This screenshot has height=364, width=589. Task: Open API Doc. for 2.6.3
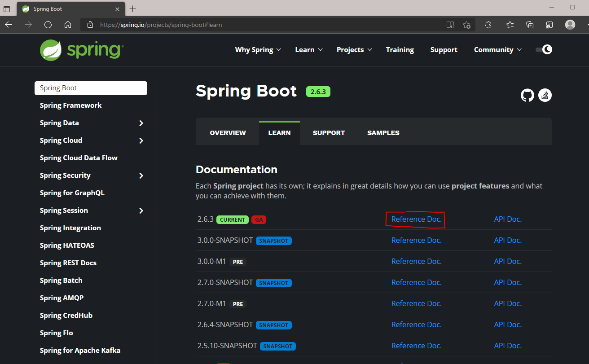pyautogui.click(x=508, y=219)
